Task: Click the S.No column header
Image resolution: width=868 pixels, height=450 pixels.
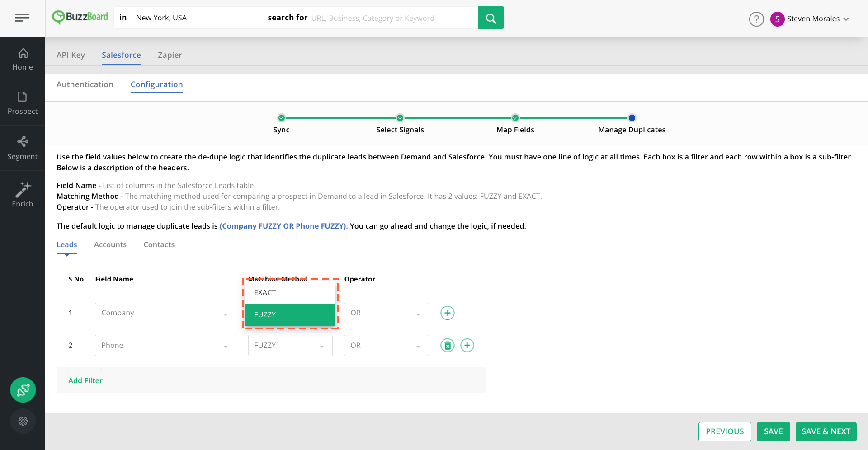Action: [x=76, y=279]
